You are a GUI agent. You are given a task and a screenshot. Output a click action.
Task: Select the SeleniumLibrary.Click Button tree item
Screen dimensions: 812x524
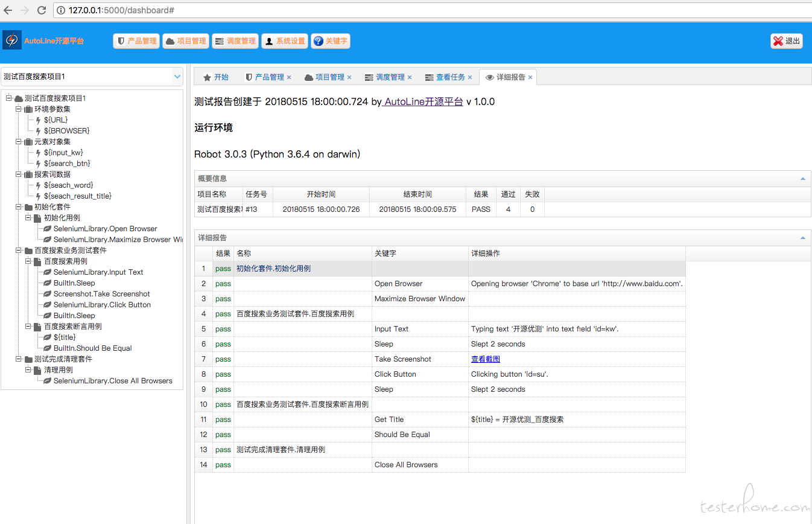(x=102, y=305)
